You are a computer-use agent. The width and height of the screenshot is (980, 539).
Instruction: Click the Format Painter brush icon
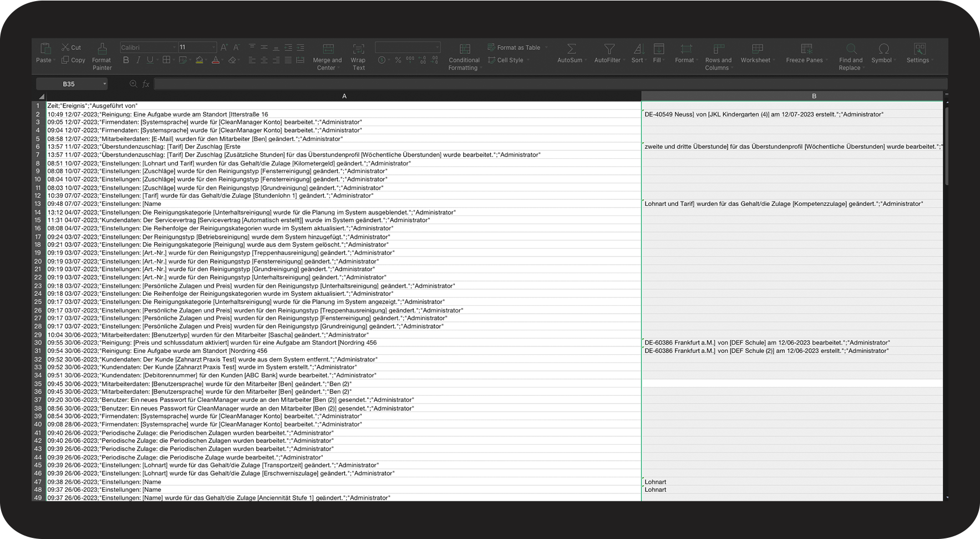[102, 49]
